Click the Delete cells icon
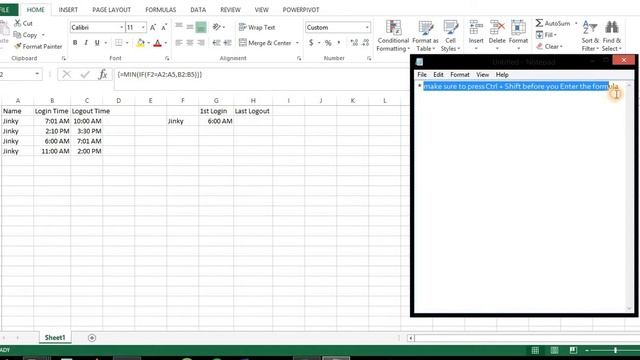 pyautogui.click(x=497, y=28)
